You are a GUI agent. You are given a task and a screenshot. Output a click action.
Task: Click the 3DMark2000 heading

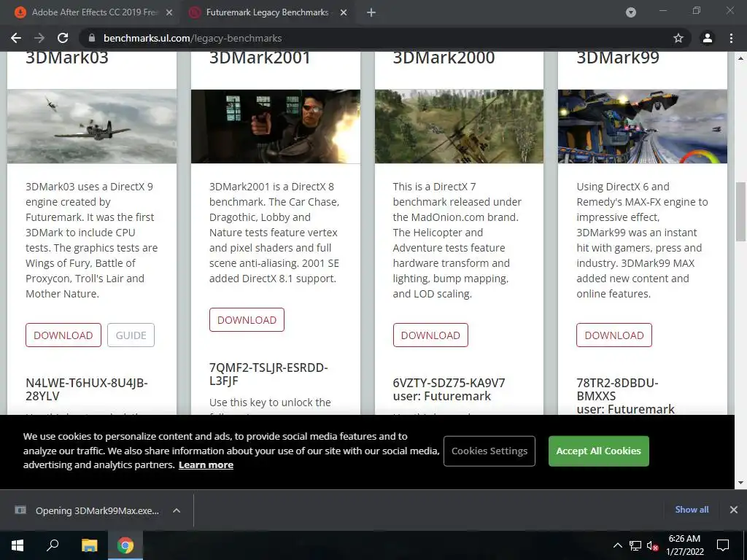click(444, 58)
